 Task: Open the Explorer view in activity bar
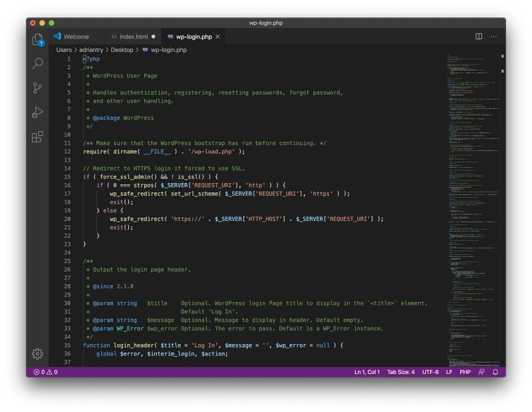tap(37, 40)
